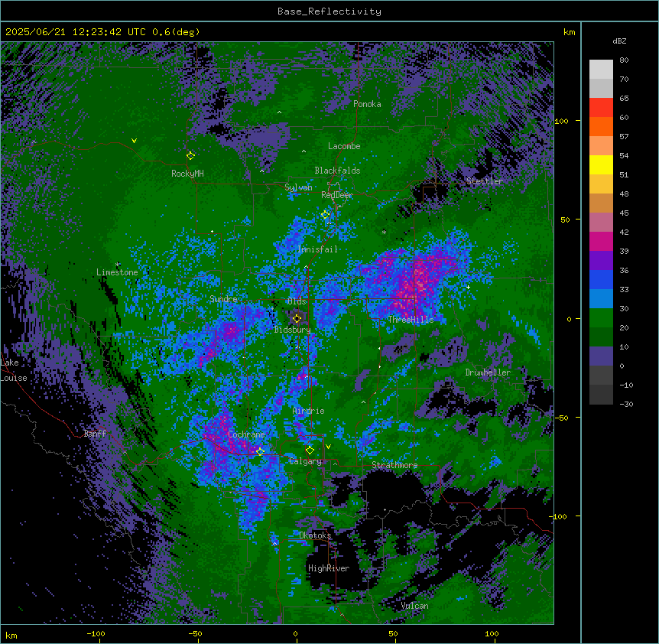Click the Stettler label
The height and width of the screenshot is (644, 659).
(485, 181)
